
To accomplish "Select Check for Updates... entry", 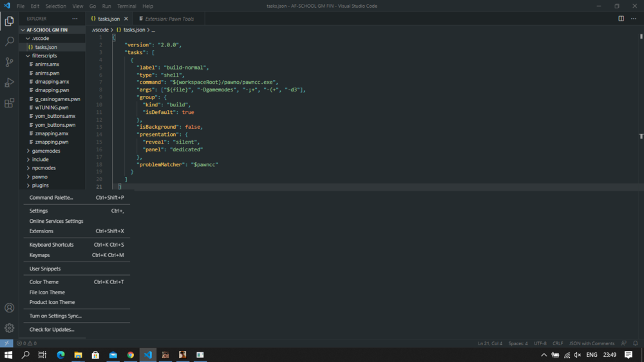I will [x=77, y=330].
